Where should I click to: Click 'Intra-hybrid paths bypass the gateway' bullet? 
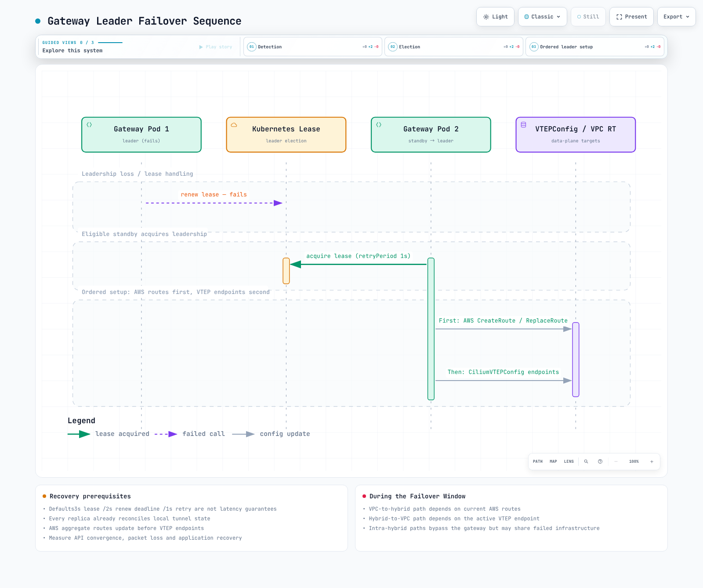pos(484,528)
